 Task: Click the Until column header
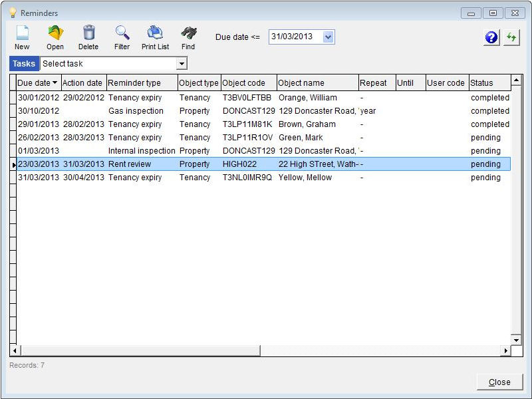(411, 82)
